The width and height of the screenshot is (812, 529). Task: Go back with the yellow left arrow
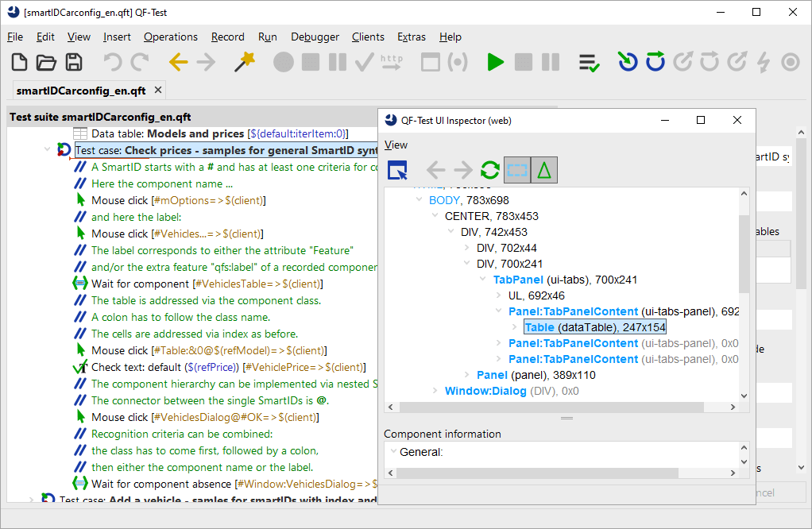pyautogui.click(x=179, y=62)
